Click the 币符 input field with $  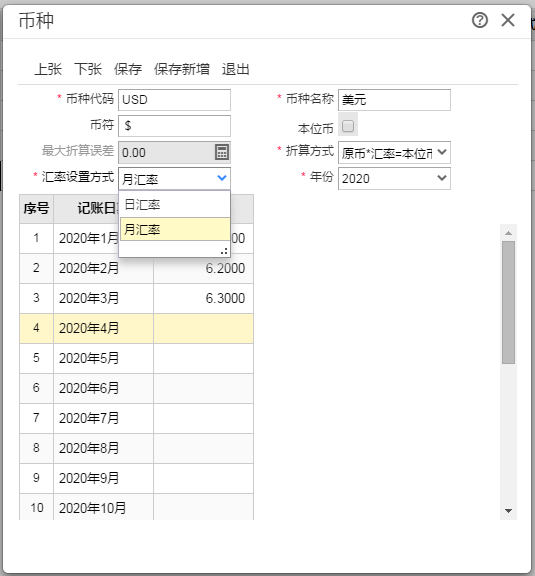(175, 126)
